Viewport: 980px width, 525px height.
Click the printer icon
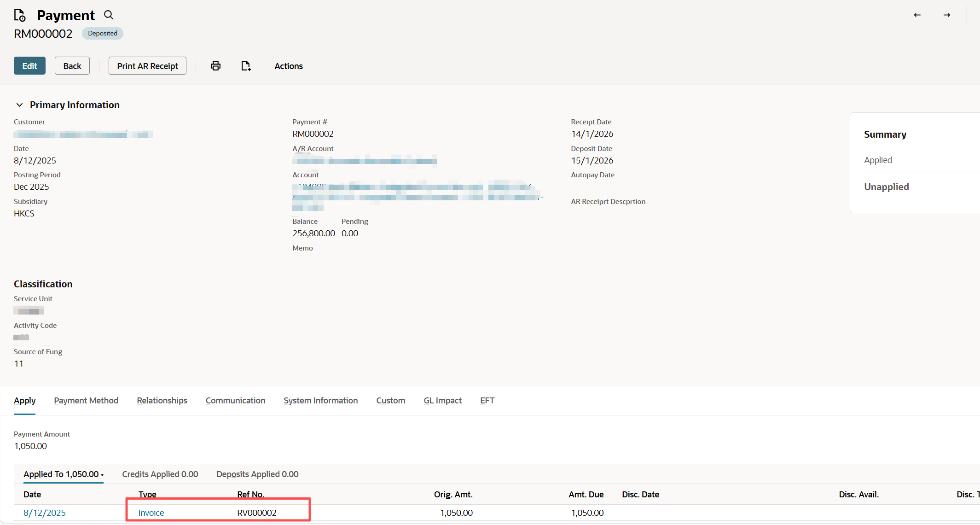click(x=215, y=66)
